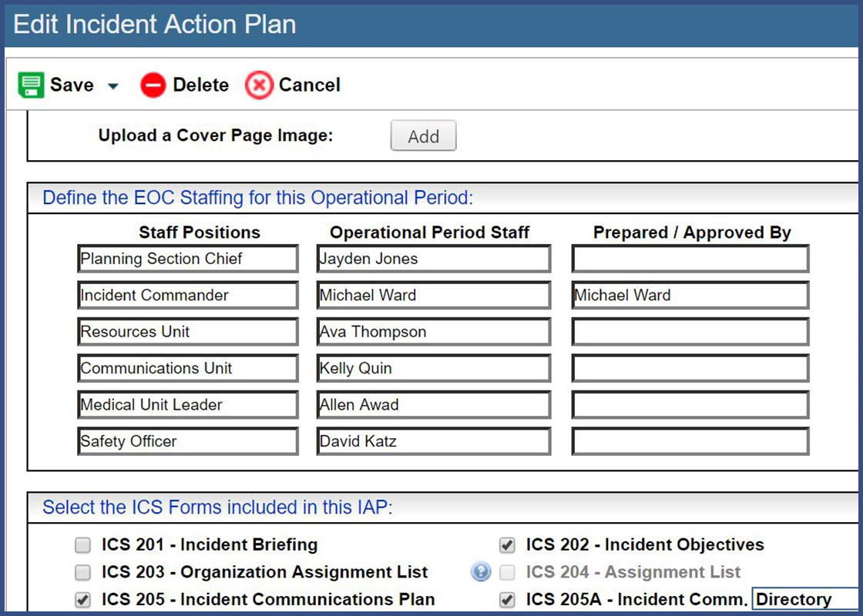863x616 pixels.
Task: Click the green Save disk icon
Action: point(31,85)
